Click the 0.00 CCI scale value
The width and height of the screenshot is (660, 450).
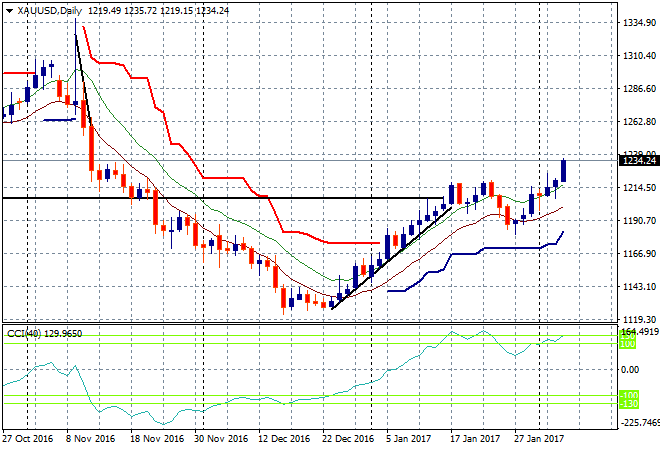(630, 370)
